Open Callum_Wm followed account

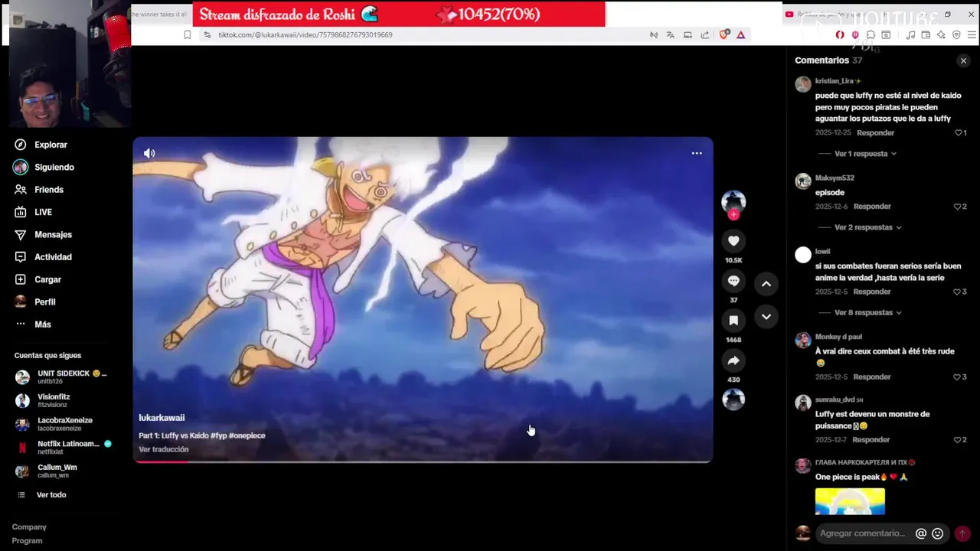coord(47,471)
